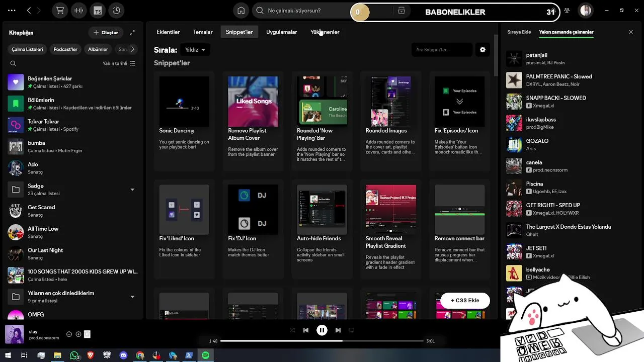This screenshot has width=644, height=362.
Task: Open the Beğenilen Şarkılar playlist
Action: 71,82
